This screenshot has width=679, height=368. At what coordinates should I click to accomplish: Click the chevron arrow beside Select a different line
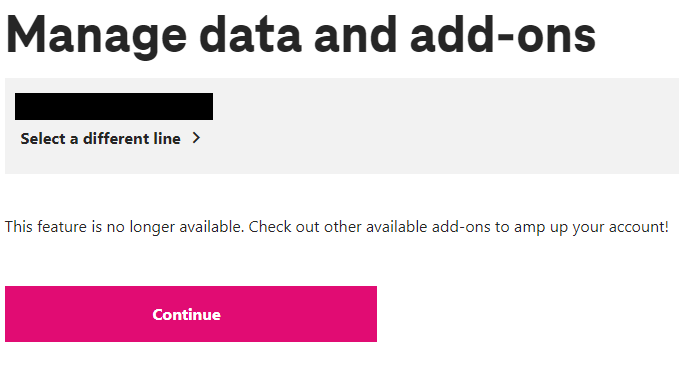coord(196,138)
